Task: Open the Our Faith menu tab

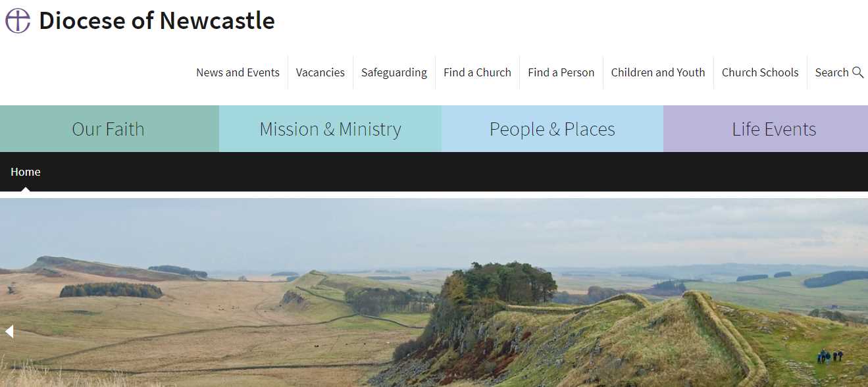Action: pyautogui.click(x=109, y=129)
